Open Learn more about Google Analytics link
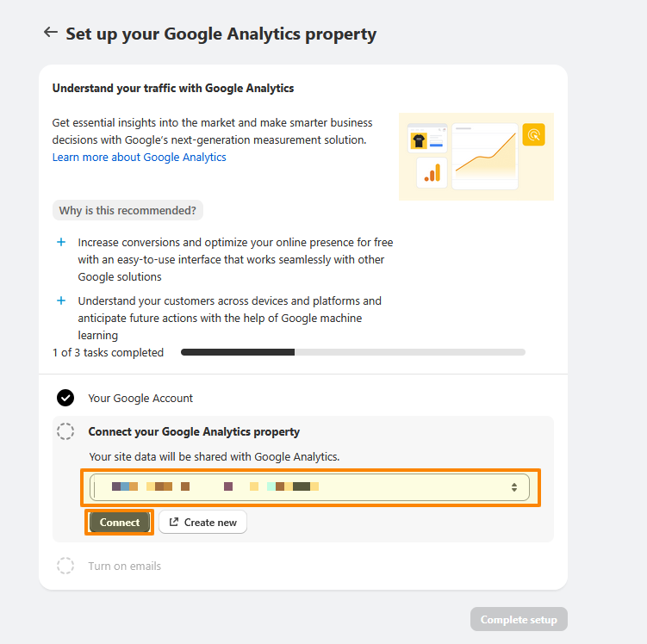Screen dimensions: 647x644 tap(139, 158)
